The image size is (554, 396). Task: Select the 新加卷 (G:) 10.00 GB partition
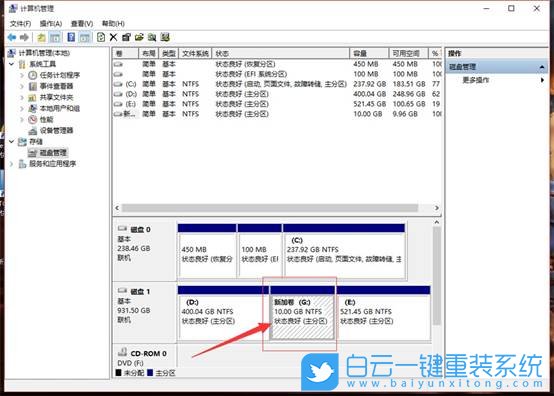[302, 313]
